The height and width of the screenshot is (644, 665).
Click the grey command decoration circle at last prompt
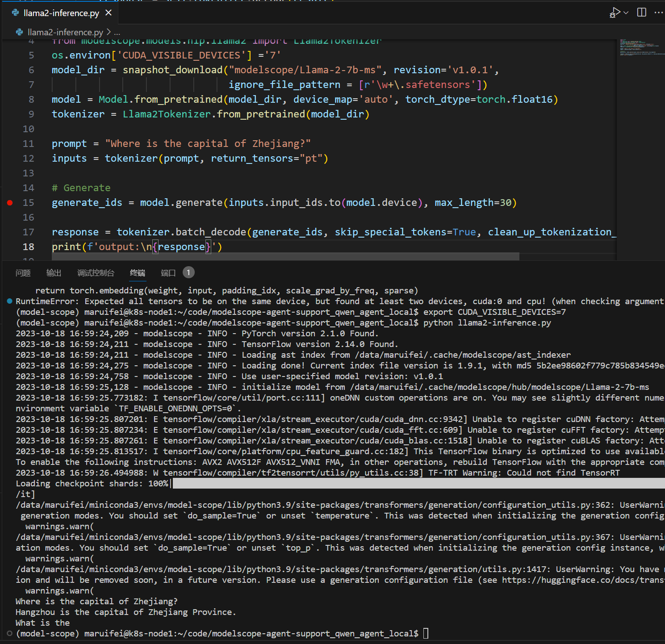click(9, 633)
